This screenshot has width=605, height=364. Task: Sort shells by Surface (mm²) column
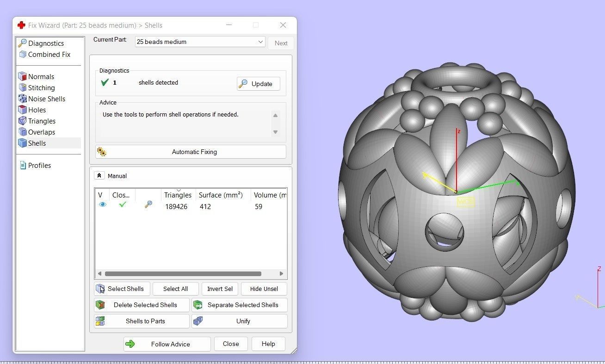click(x=223, y=195)
